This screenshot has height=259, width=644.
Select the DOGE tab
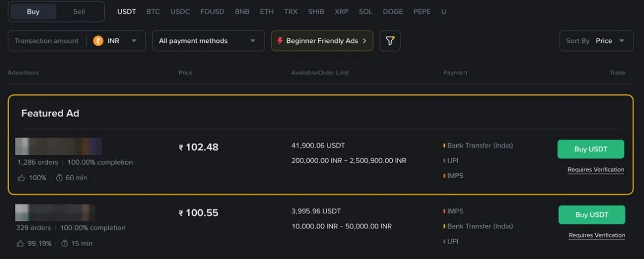click(x=393, y=11)
